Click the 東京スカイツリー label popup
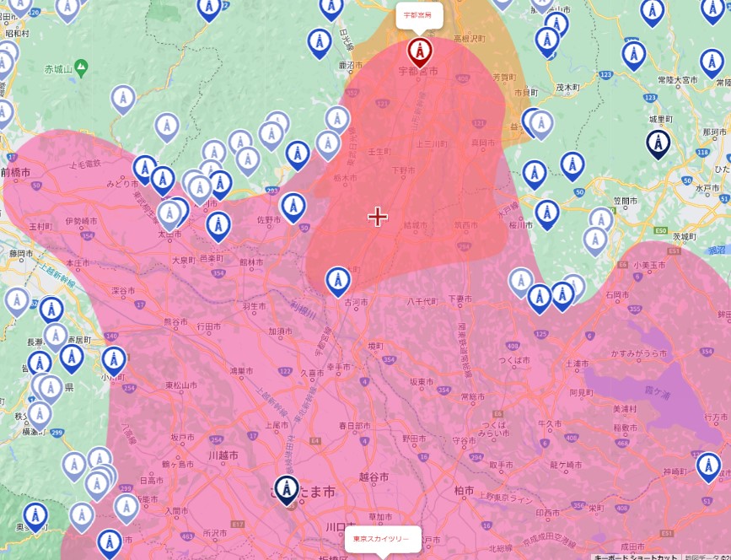Image resolution: width=731 pixels, height=560 pixels. pyautogui.click(x=380, y=538)
